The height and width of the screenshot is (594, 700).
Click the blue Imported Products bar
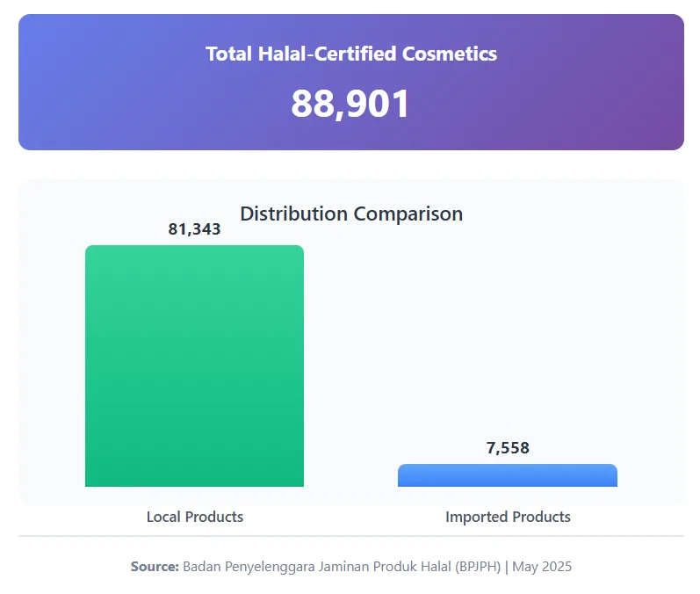pyautogui.click(x=507, y=475)
